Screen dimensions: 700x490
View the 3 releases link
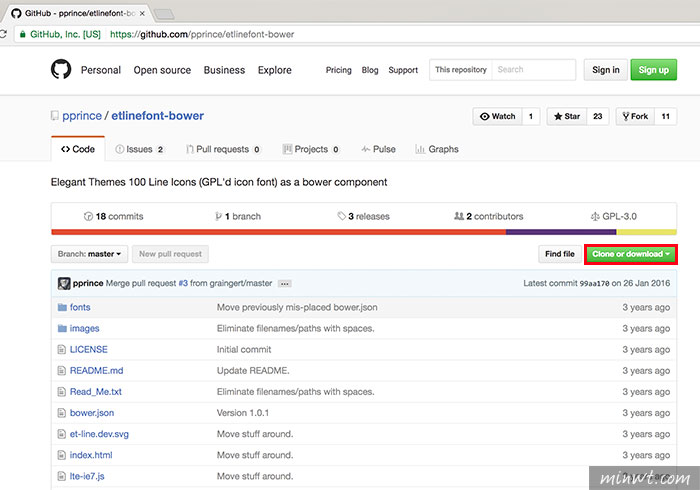[x=363, y=216]
